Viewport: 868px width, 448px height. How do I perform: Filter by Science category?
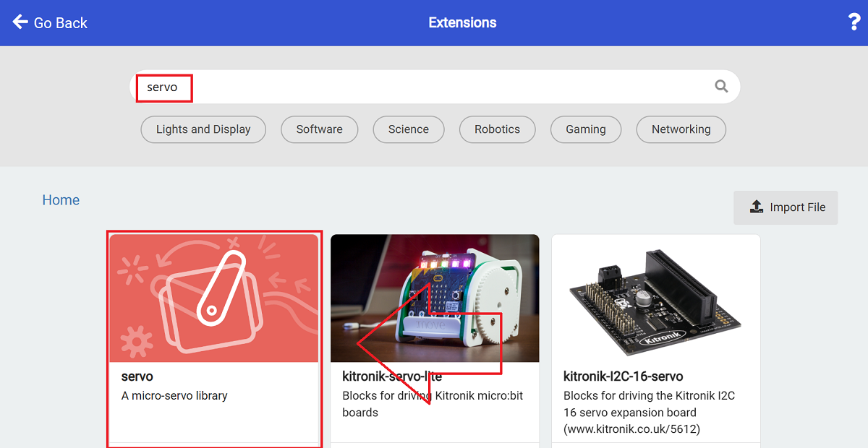point(409,129)
